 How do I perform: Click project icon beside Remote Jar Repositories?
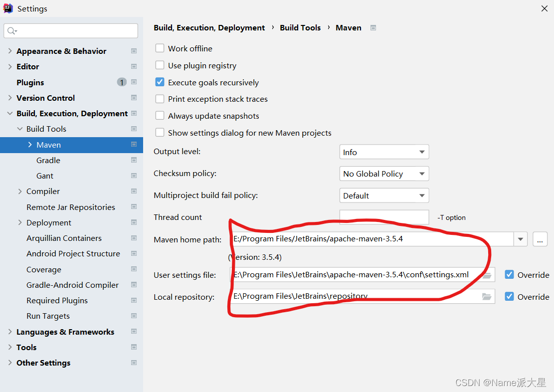pyautogui.click(x=134, y=207)
